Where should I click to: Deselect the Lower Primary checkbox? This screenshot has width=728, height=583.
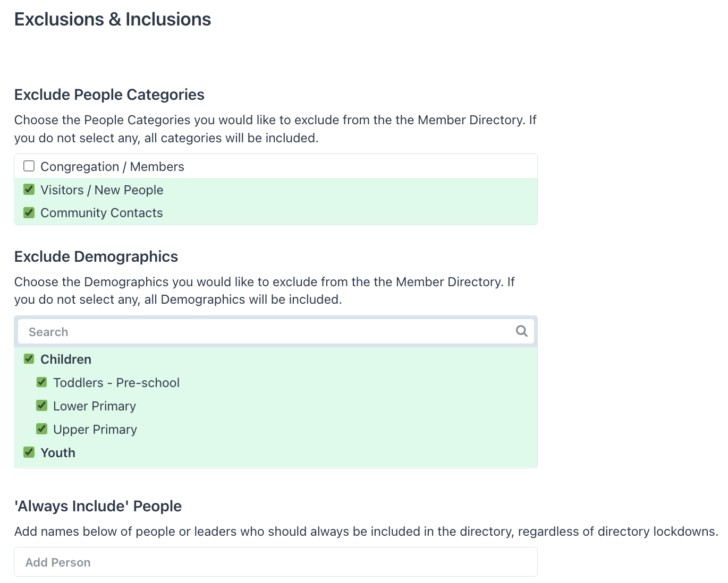tap(42, 406)
